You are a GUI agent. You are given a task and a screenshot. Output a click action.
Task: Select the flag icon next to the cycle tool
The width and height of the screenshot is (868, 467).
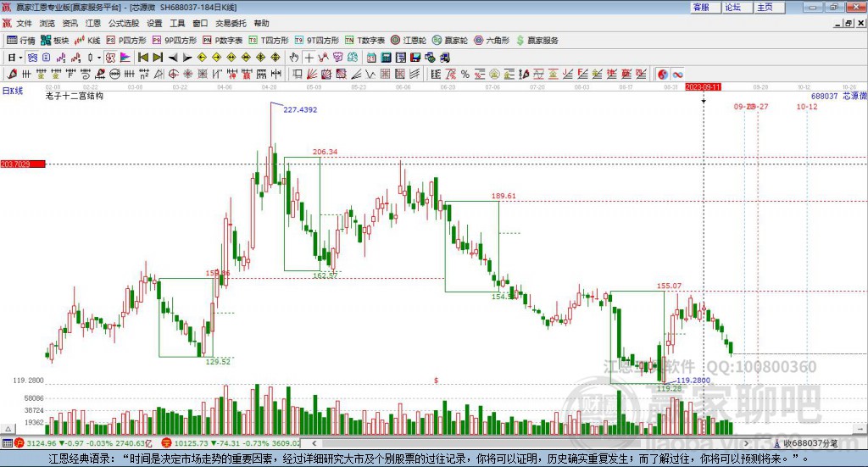coord(125,58)
